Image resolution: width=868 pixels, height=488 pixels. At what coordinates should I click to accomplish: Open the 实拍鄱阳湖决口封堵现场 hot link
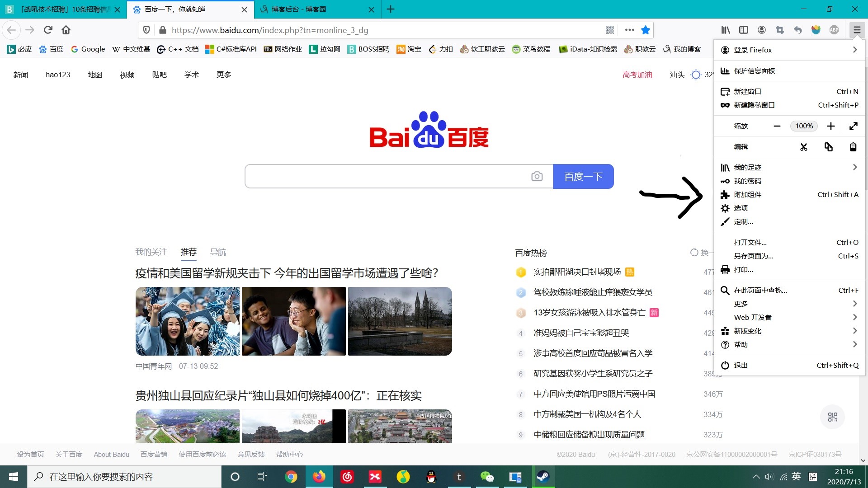tap(577, 272)
